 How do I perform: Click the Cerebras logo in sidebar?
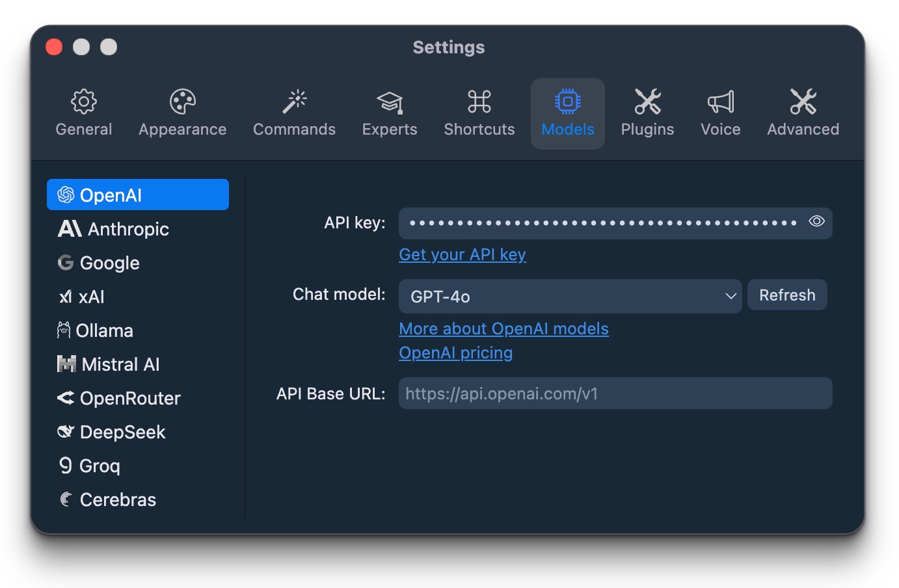click(66, 499)
